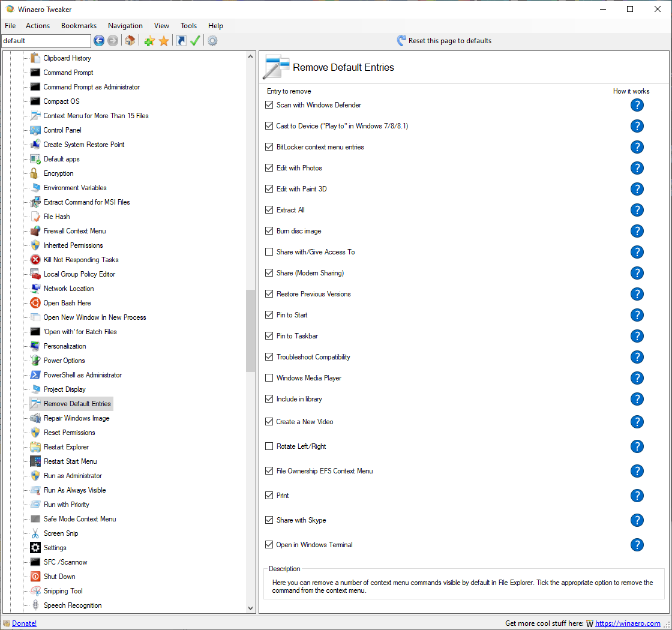The height and width of the screenshot is (630, 672).
Task: Tick the Share with/Give Access To checkbox
Action: (x=269, y=252)
